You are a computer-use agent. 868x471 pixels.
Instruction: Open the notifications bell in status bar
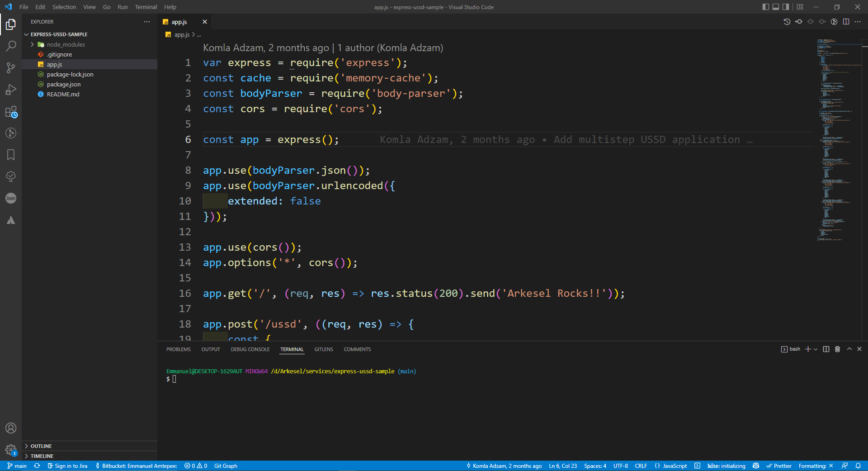coord(858,466)
